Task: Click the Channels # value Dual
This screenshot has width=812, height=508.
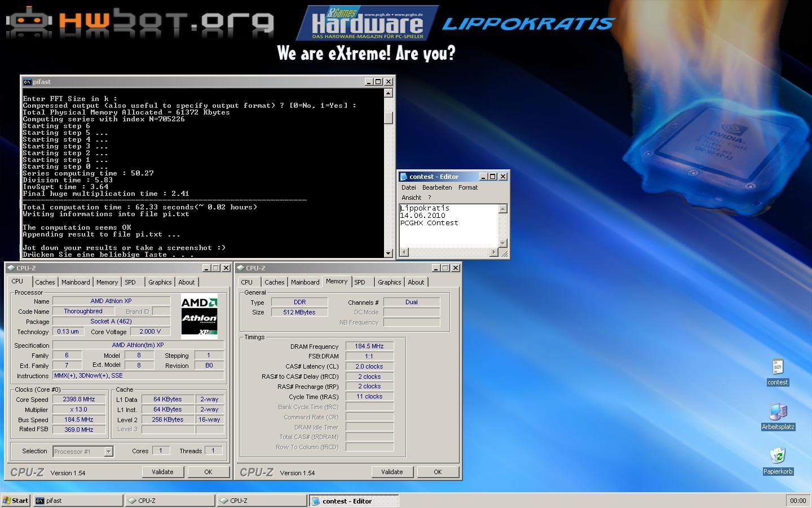Action: [x=412, y=302]
